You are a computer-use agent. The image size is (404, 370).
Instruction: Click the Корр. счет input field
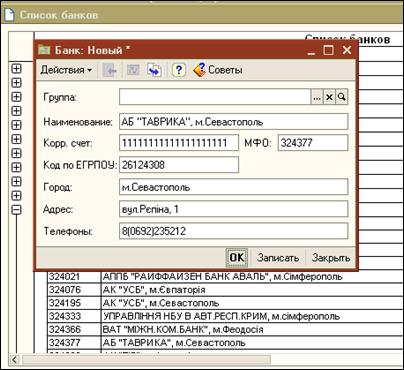179,143
